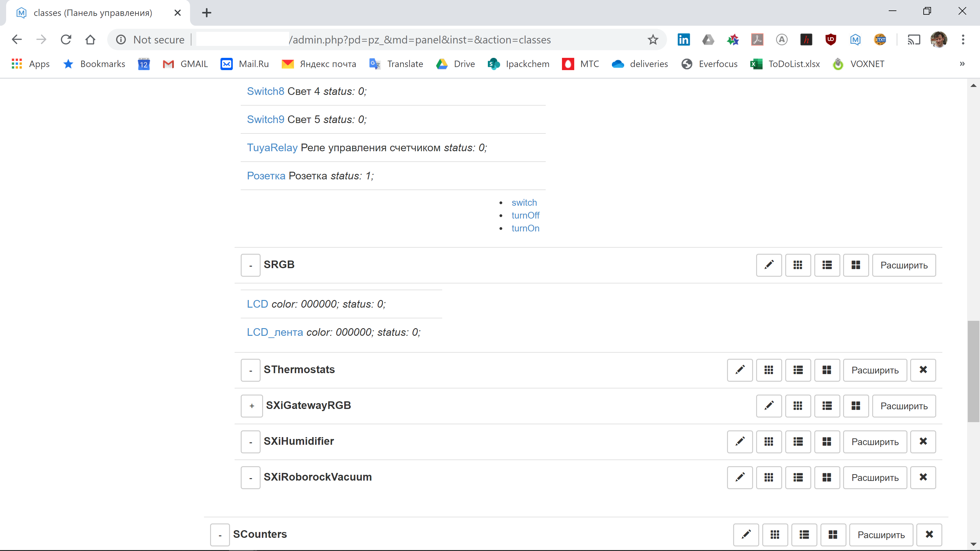Click the turnOn method link

[x=526, y=228]
